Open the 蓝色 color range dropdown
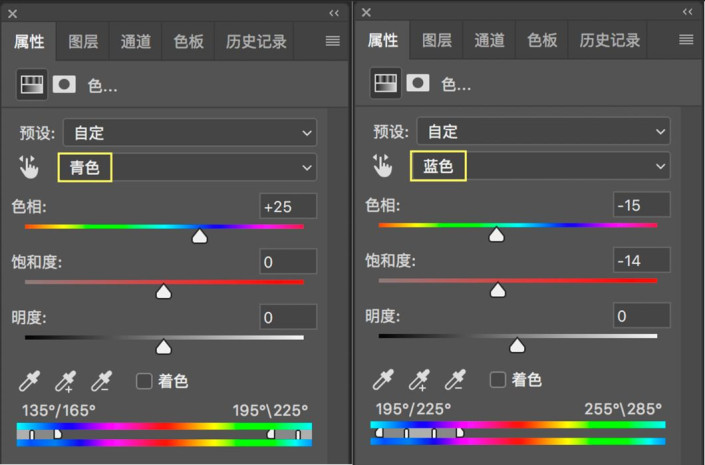Image resolution: width=705 pixels, height=465 pixels. [540, 166]
